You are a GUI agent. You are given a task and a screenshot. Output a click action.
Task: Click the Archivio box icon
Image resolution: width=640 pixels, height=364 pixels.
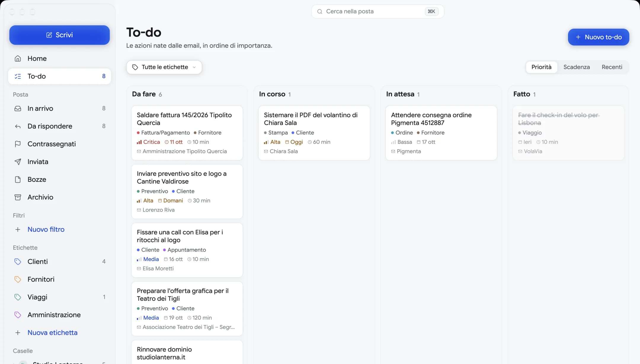point(18,197)
